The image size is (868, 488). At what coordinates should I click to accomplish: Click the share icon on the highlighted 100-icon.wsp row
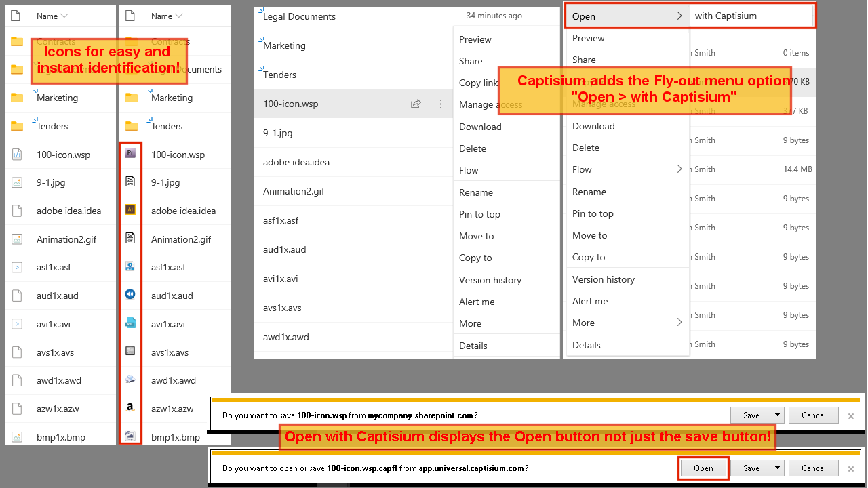416,104
